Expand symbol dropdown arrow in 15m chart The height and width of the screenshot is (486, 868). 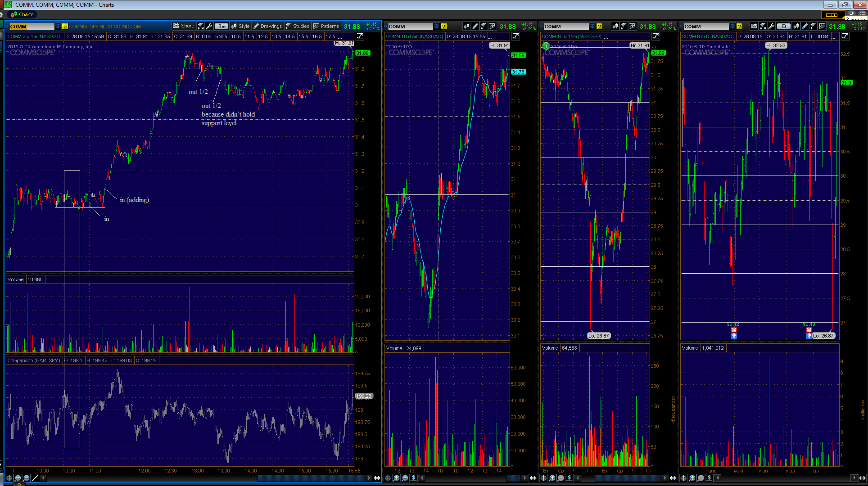point(592,27)
